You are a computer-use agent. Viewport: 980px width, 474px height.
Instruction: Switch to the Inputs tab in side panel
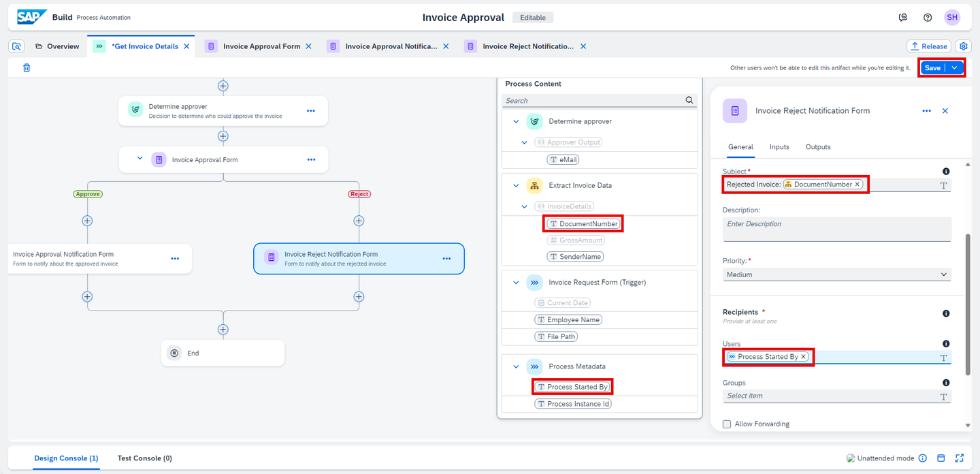pyautogui.click(x=779, y=147)
